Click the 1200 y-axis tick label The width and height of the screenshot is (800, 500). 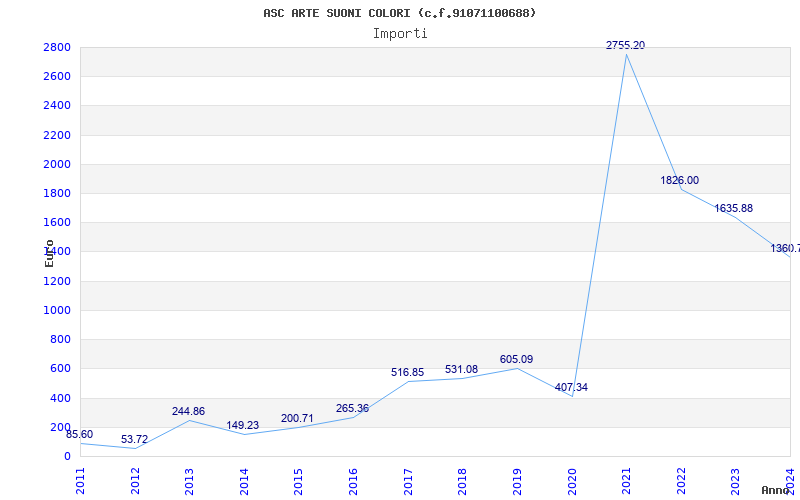point(57,281)
